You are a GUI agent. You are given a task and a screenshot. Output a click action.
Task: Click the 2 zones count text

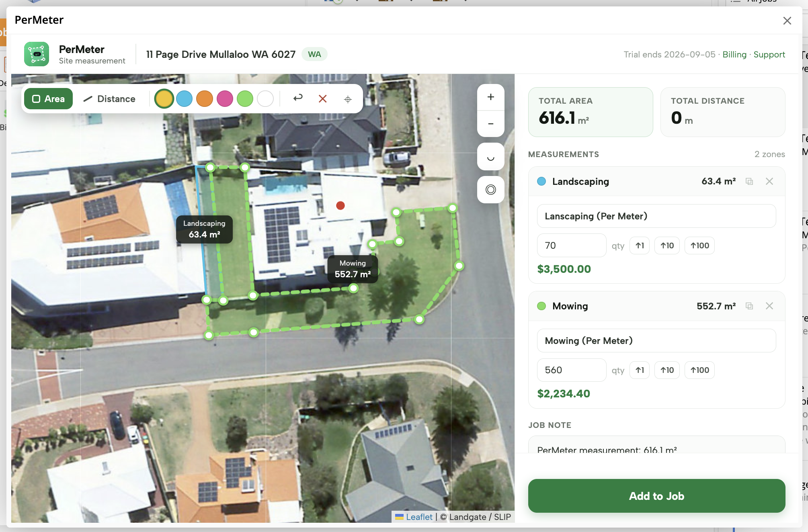pos(769,154)
